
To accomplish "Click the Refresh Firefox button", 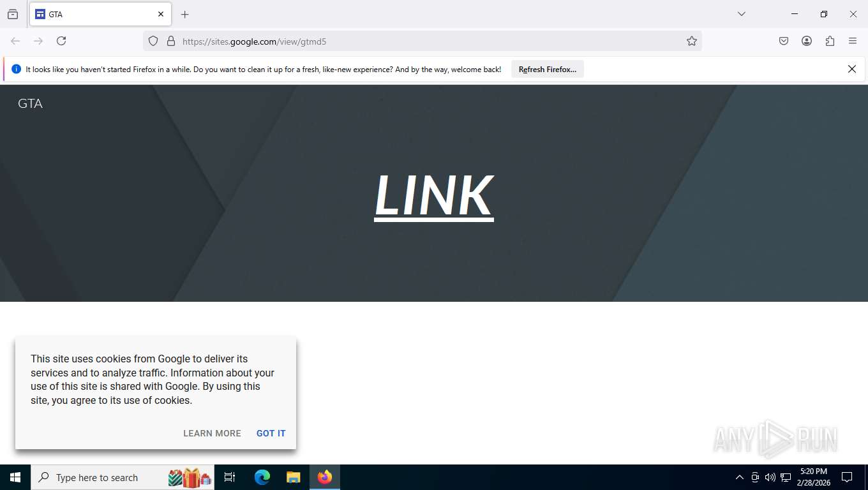I will 548,70.
